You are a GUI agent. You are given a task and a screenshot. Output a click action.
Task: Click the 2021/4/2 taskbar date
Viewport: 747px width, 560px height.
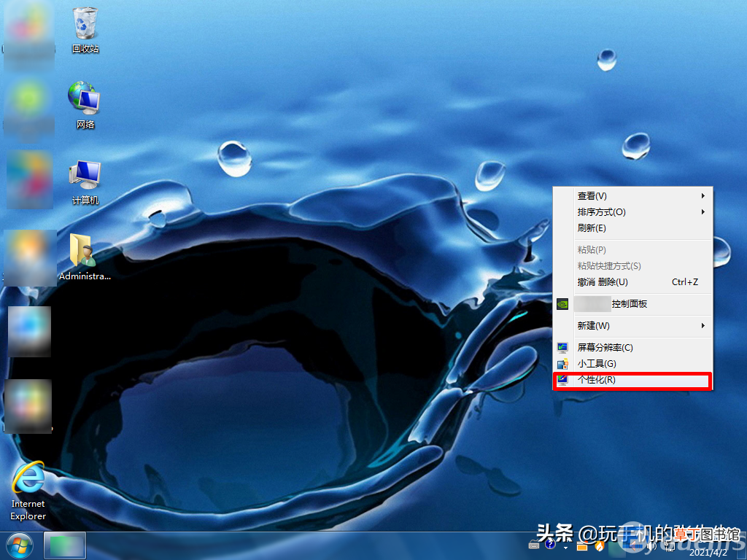(708, 553)
